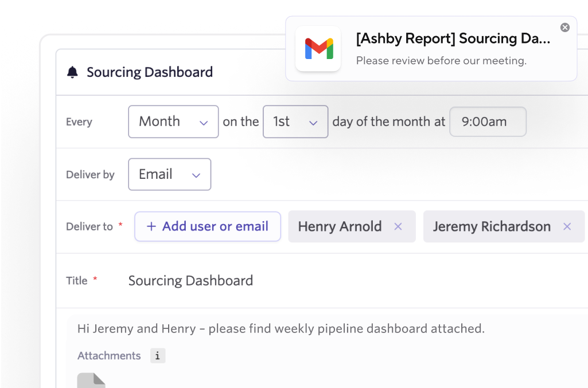Open the 1st day dropdown
588x388 pixels.
(295, 122)
